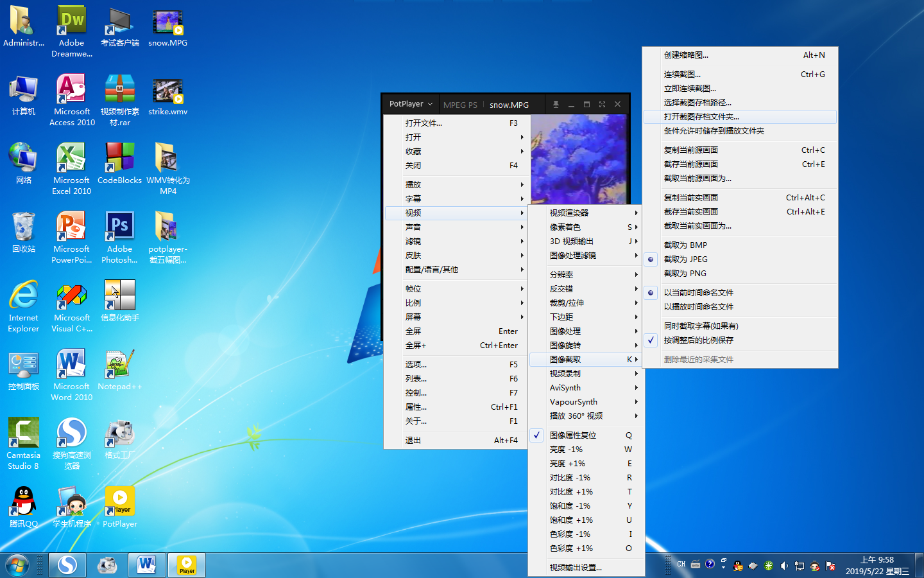The width and height of the screenshot is (924, 578).
Task: Toggle 按调整后的比例保存 checkbox
Action: (740, 340)
